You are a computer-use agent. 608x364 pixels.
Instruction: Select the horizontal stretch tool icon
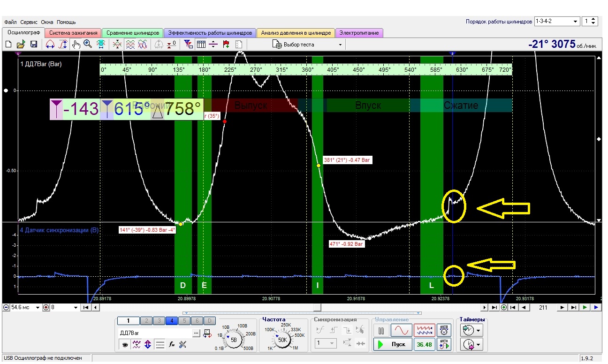[x=50, y=45]
